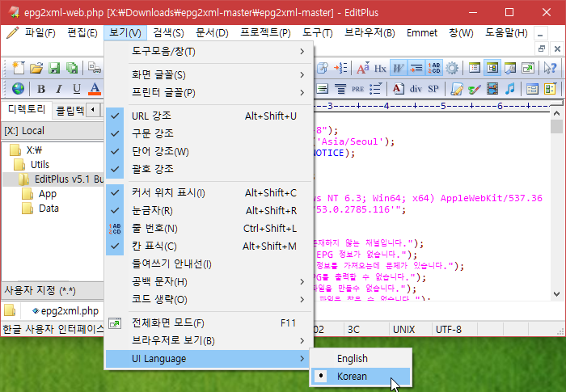Image resolution: width=566 pixels, height=392 pixels.
Task: Toggle 단어 강조(W) option
Action: coord(209,151)
